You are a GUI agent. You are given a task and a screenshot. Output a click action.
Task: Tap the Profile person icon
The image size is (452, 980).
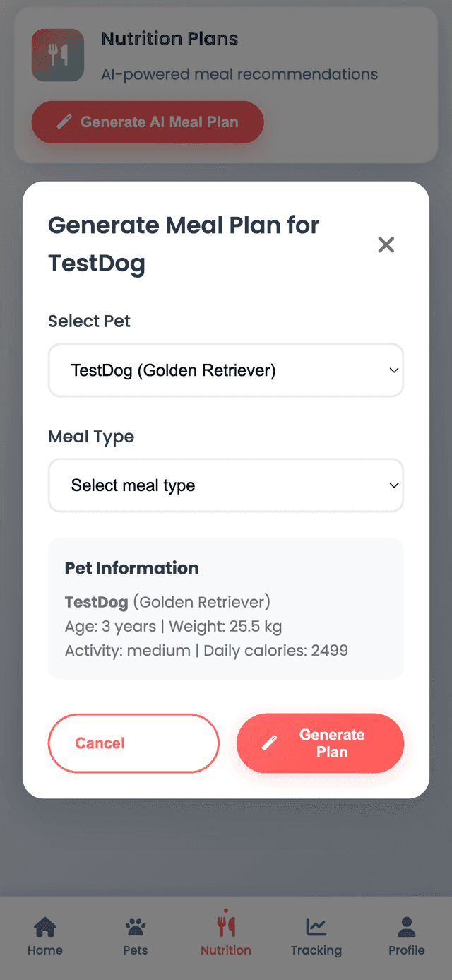(x=406, y=926)
